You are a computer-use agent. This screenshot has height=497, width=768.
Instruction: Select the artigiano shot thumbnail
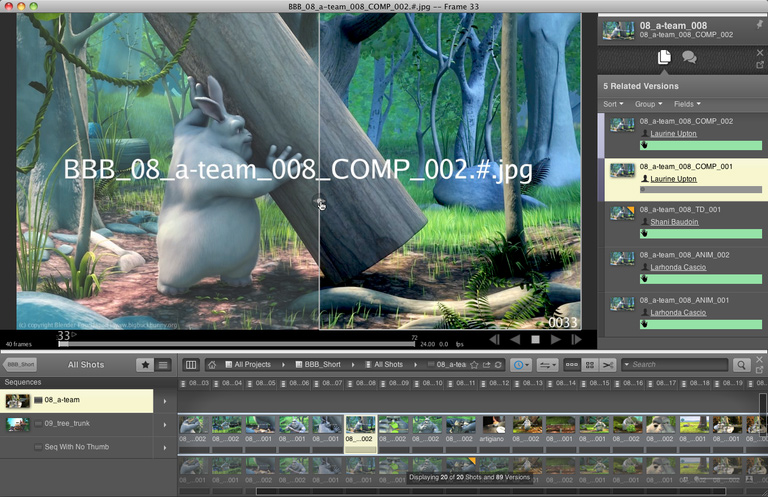[494, 425]
